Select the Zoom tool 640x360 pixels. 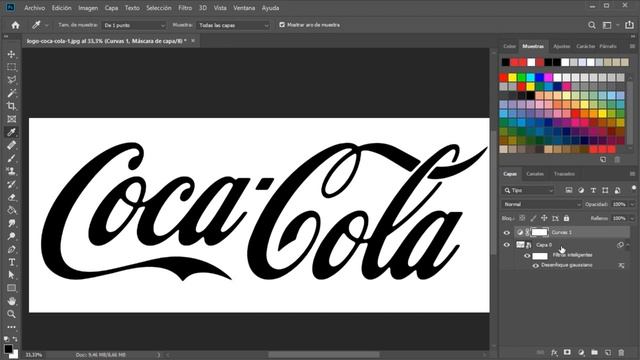click(11, 314)
